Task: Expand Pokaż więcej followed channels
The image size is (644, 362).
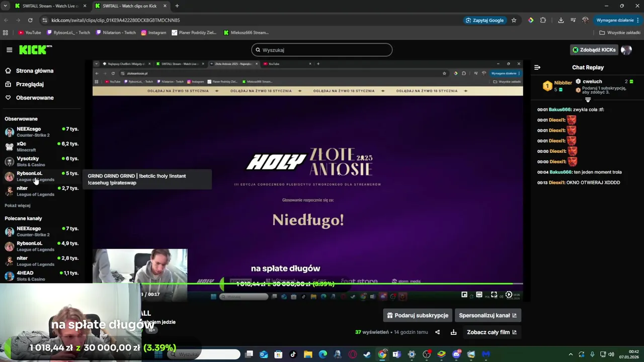Action: tap(18, 206)
